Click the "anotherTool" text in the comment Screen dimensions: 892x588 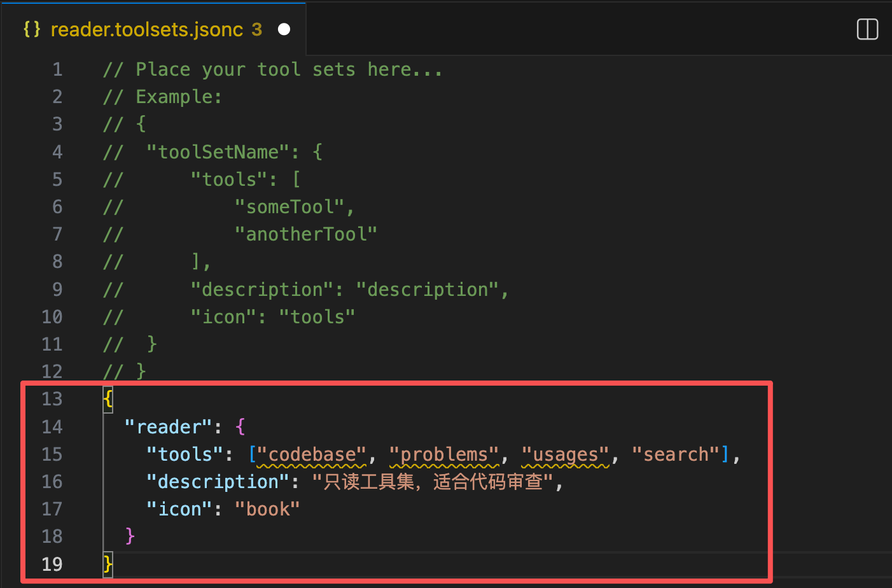307,234
